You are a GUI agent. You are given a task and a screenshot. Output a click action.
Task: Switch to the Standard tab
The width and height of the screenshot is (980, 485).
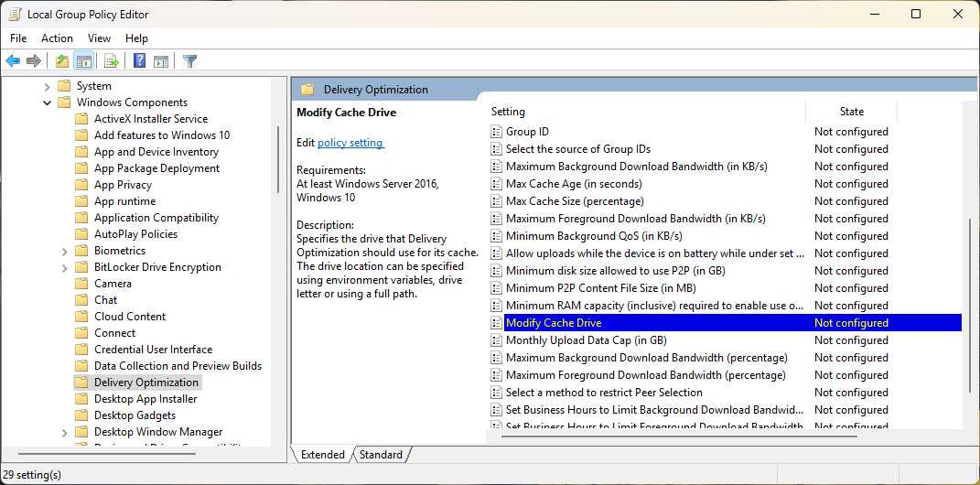[x=381, y=455]
